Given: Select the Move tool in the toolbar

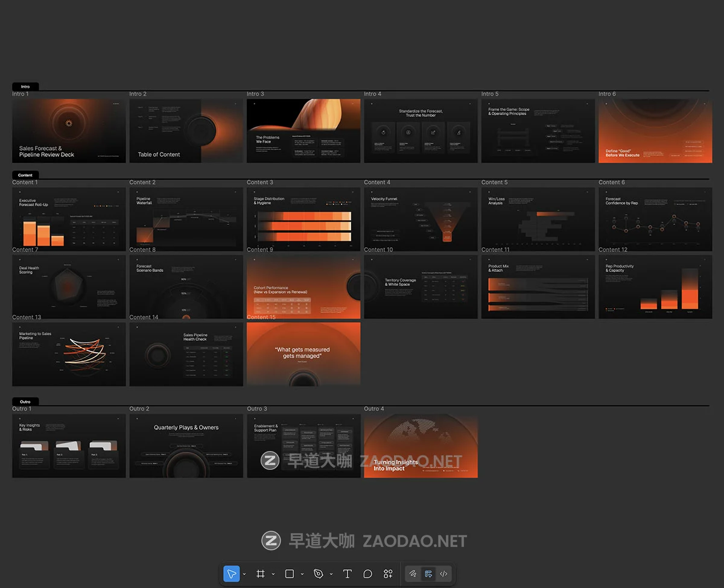Looking at the screenshot, I should [x=231, y=574].
